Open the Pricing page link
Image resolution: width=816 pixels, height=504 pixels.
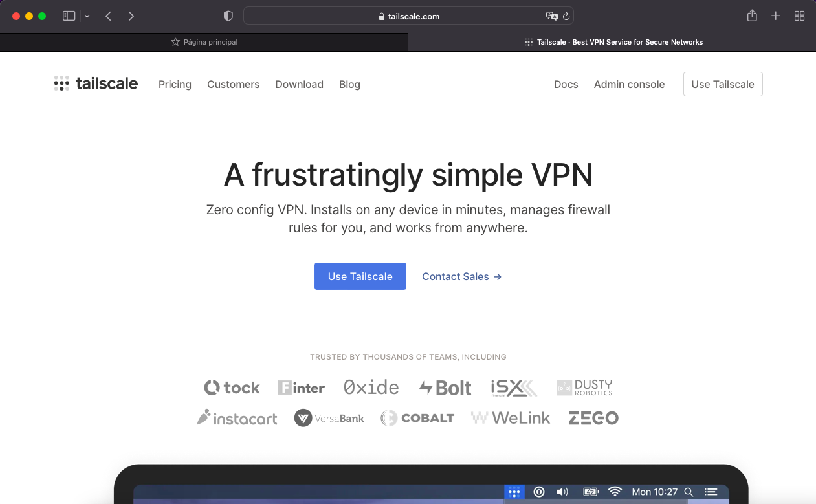[x=175, y=84]
